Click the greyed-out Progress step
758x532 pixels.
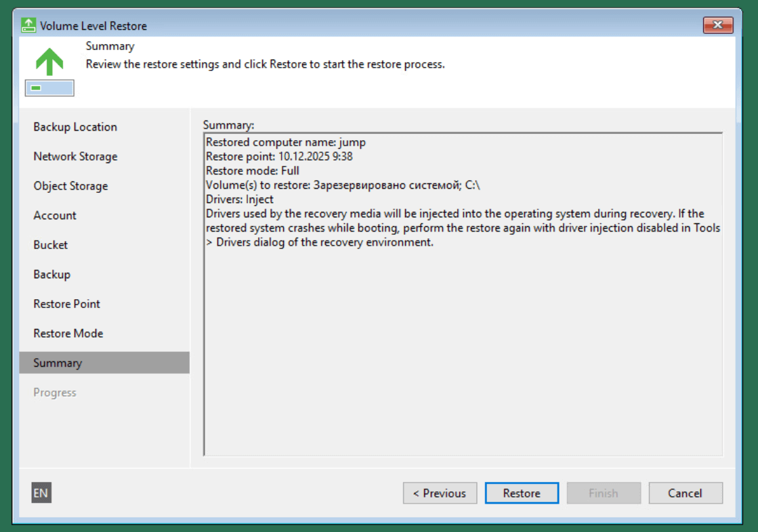click(x=55, y=393)
